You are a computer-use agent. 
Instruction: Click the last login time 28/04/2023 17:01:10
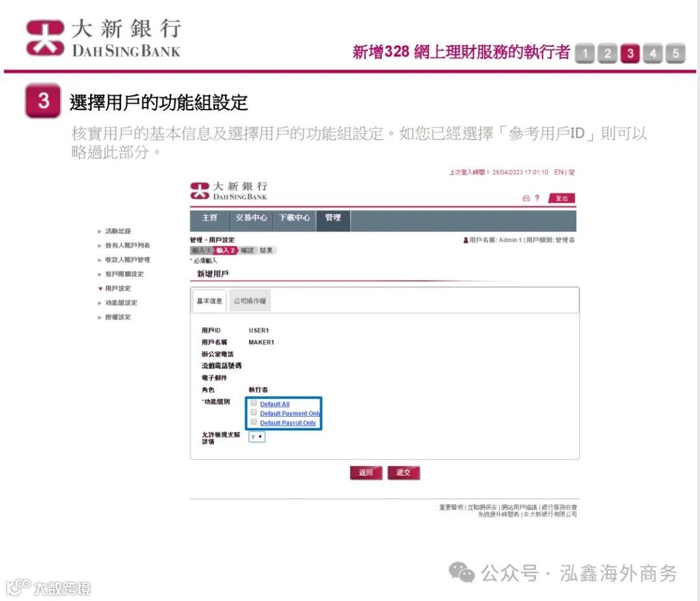coord(520,172)
